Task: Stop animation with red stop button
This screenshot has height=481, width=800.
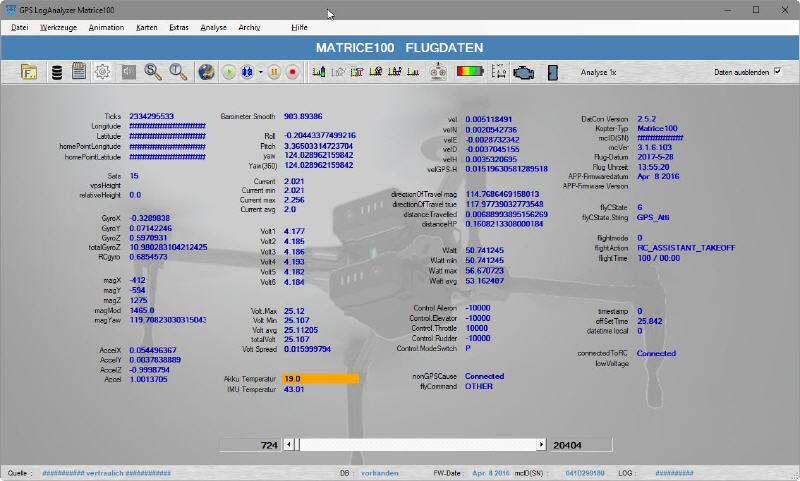Action: [x=292, y=72]
